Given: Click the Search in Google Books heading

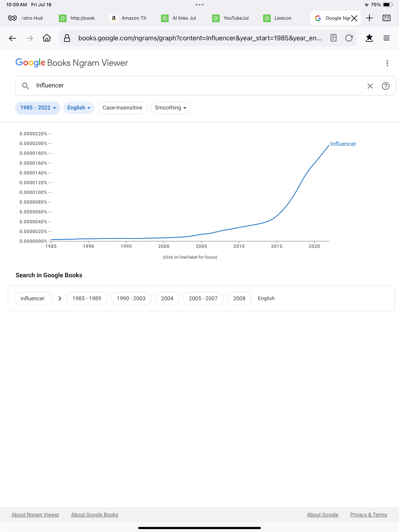Looking at the screenshot, I should [x=49, y=275].
